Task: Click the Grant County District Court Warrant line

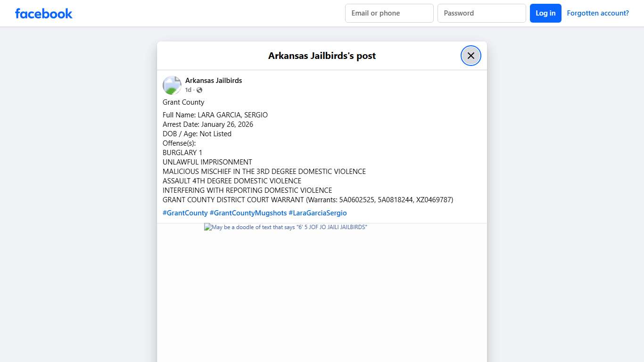Action: [x=307, y=200]
